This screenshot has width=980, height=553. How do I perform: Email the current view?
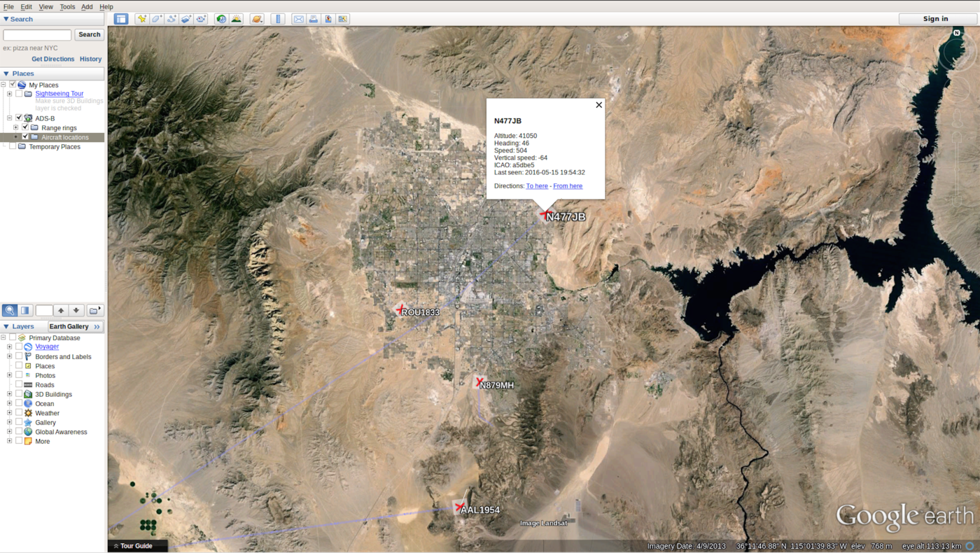pyautogui.click(x=298, y=18)
